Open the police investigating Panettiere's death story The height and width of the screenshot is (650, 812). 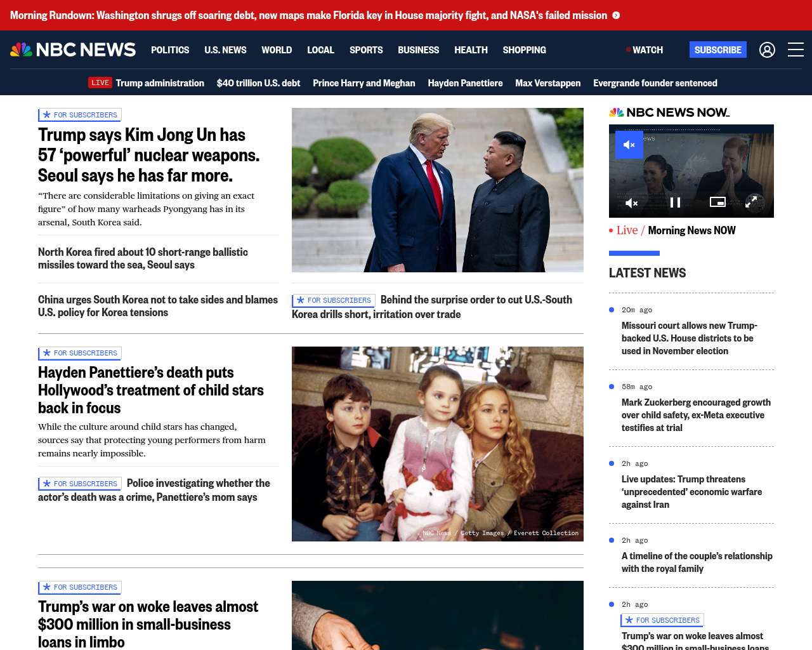tap(154, 490)
